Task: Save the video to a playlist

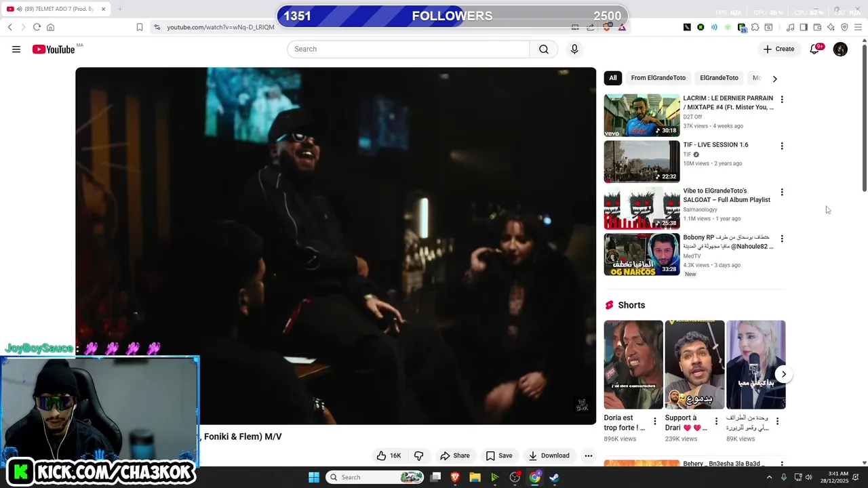Action: coord(499,455)
